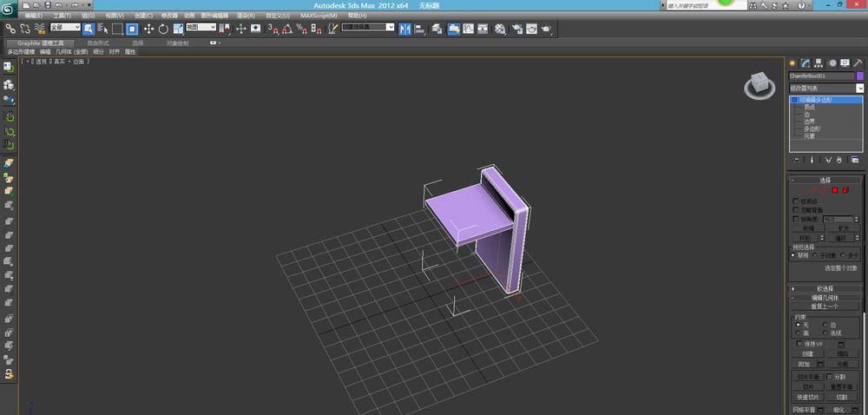Toggle the 忽略背面 checkbox
This screenshot has width=868, height=415.
[796, 210]
